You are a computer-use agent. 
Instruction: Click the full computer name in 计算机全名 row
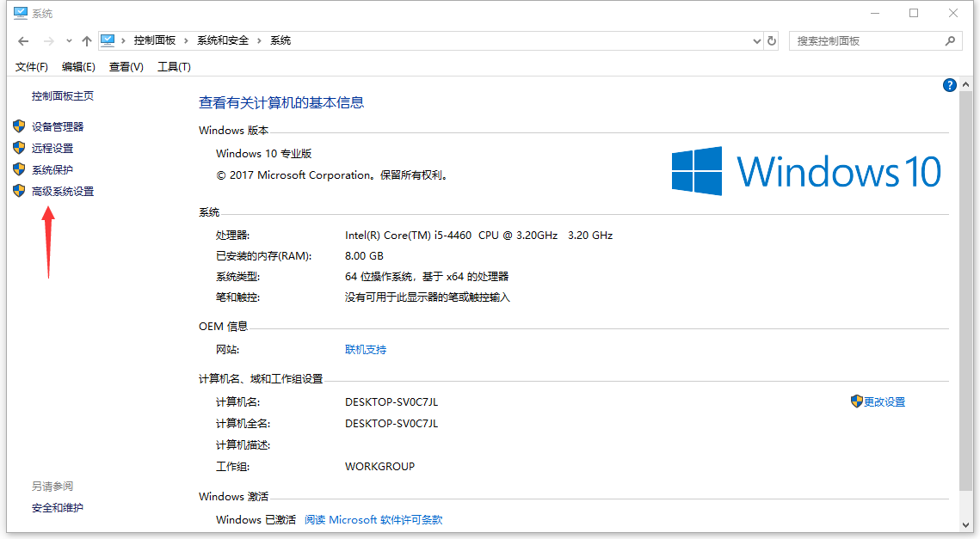point(391,424)
